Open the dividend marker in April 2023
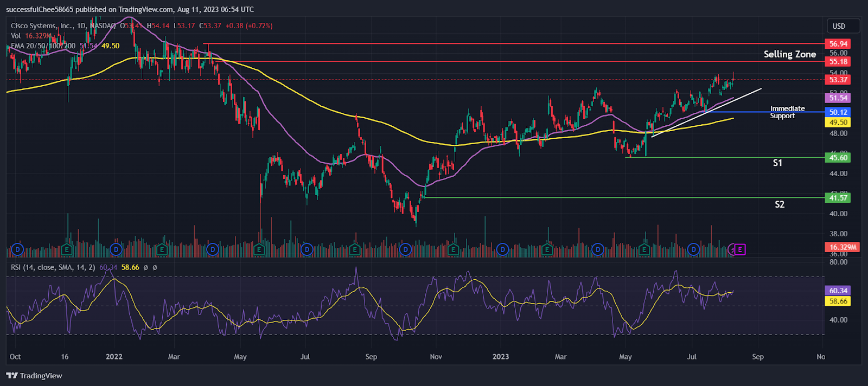 point(597,249)
